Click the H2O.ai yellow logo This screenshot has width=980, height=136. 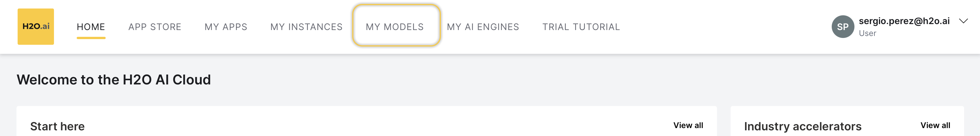36,27
